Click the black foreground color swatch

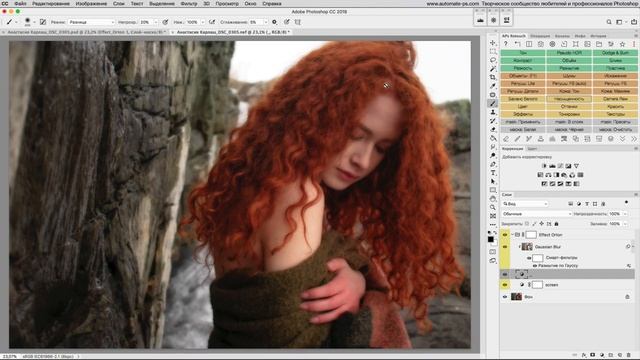click(x=491, y=240)
